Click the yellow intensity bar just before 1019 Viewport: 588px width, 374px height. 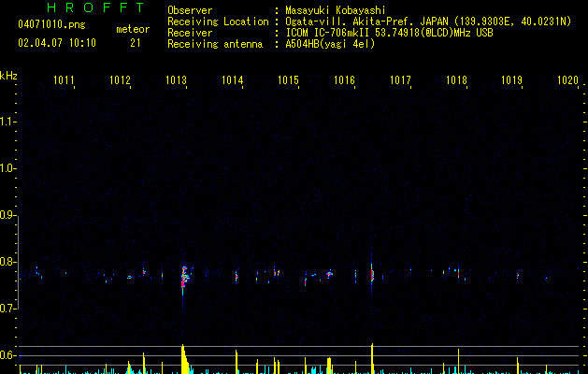(518, 366)
